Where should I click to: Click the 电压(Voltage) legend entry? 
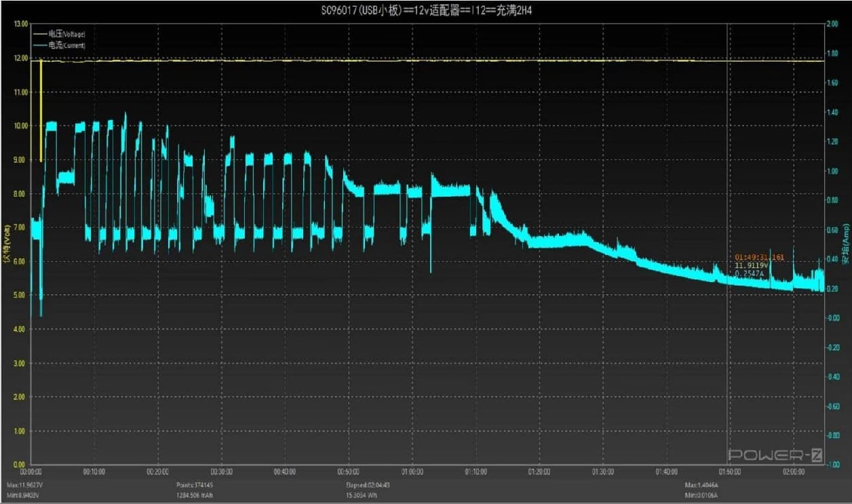pyautogui.click(x=60, y=33)
